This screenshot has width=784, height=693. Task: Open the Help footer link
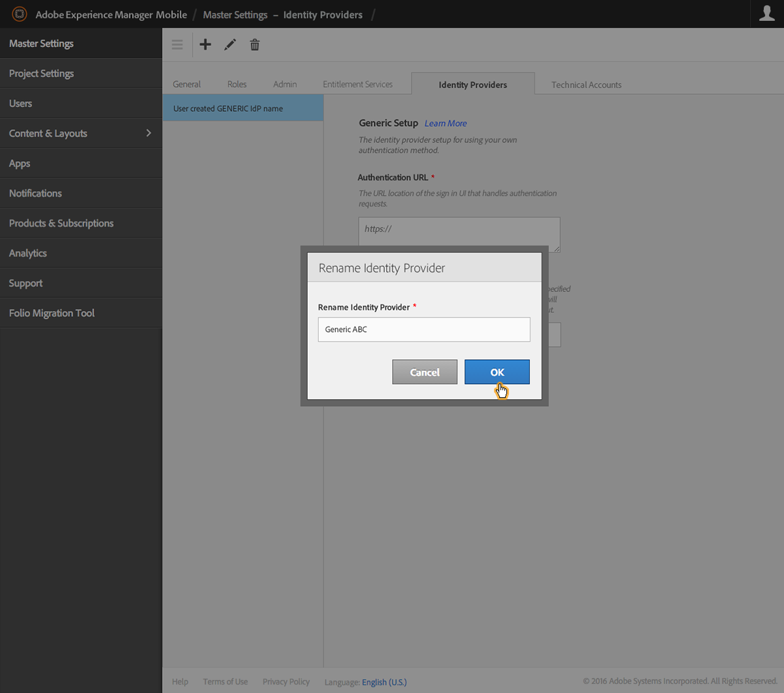pos(180,682)
